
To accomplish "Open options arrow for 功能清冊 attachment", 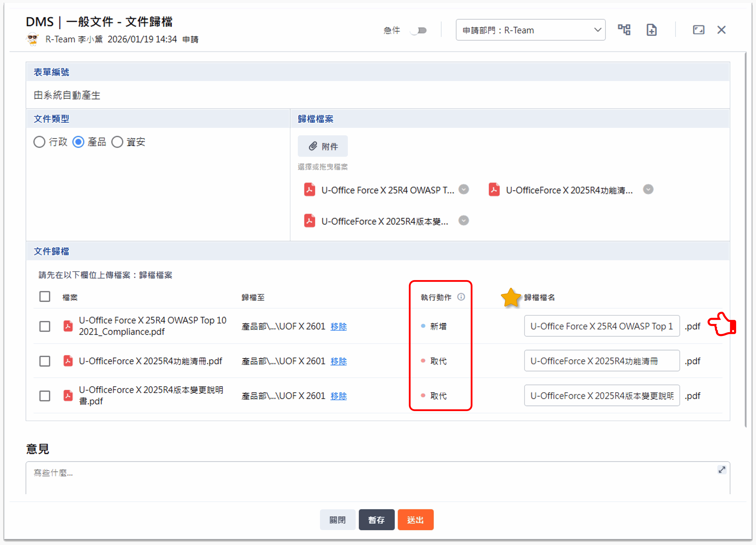I will [648, 190].
